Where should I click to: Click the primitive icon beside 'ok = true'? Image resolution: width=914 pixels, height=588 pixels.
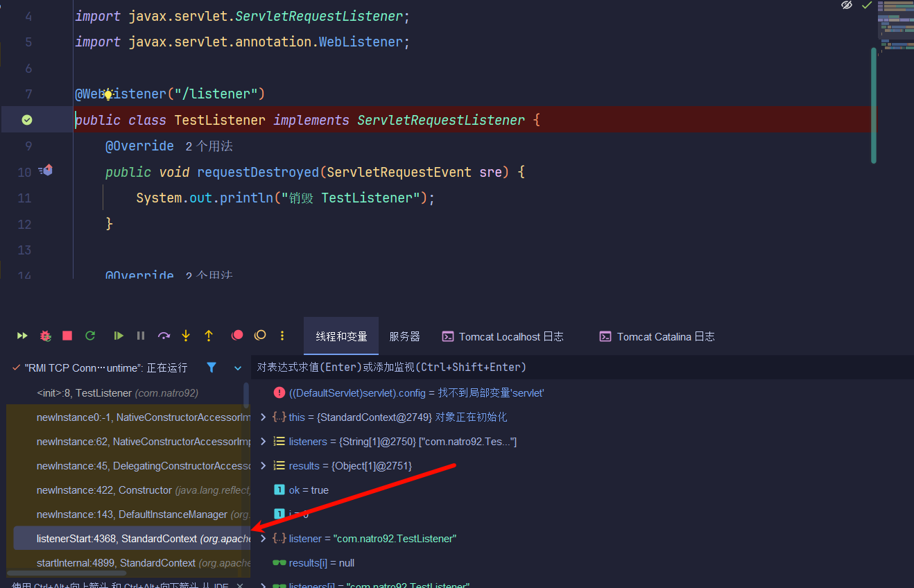[279, 490]
